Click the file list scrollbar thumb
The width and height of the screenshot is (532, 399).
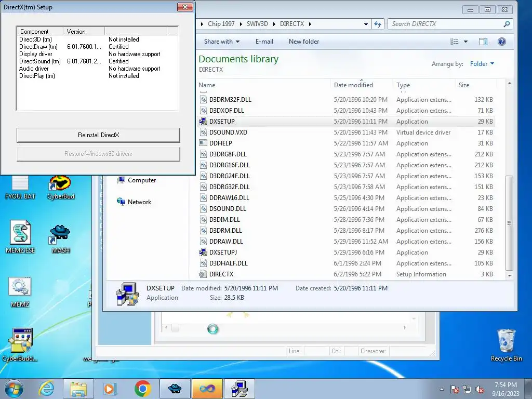[509, 223]
